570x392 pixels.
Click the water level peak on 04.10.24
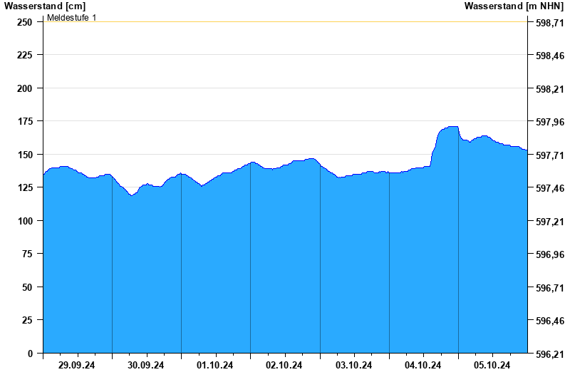(452, 127)
